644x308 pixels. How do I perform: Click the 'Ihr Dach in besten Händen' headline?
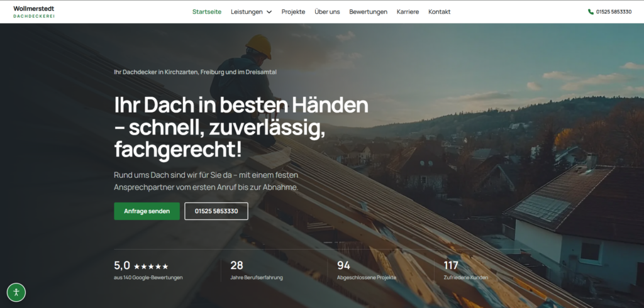(241, 128)
